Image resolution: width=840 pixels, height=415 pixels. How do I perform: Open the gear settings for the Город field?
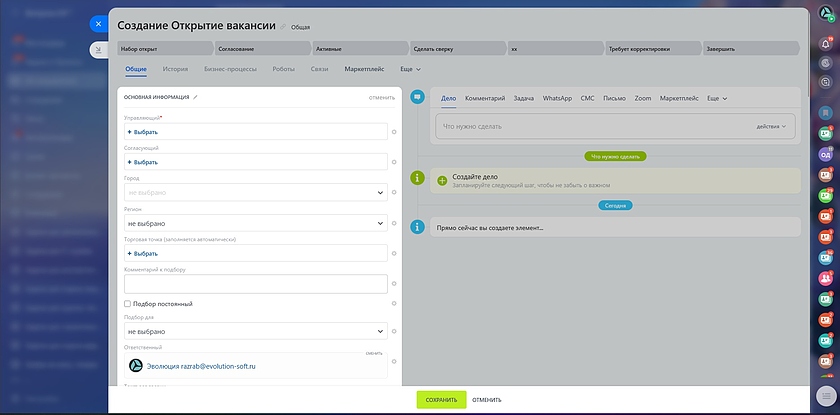pyautogui.click(x=394, y=193)
